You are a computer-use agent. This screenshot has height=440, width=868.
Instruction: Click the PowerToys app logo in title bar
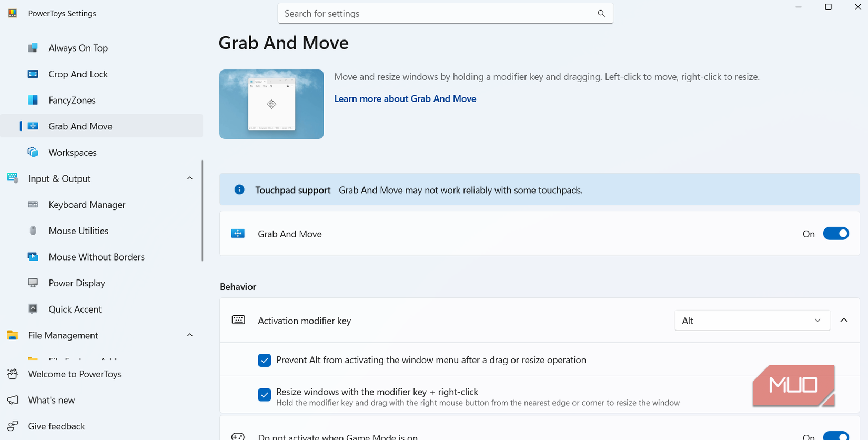click(13, 13)
